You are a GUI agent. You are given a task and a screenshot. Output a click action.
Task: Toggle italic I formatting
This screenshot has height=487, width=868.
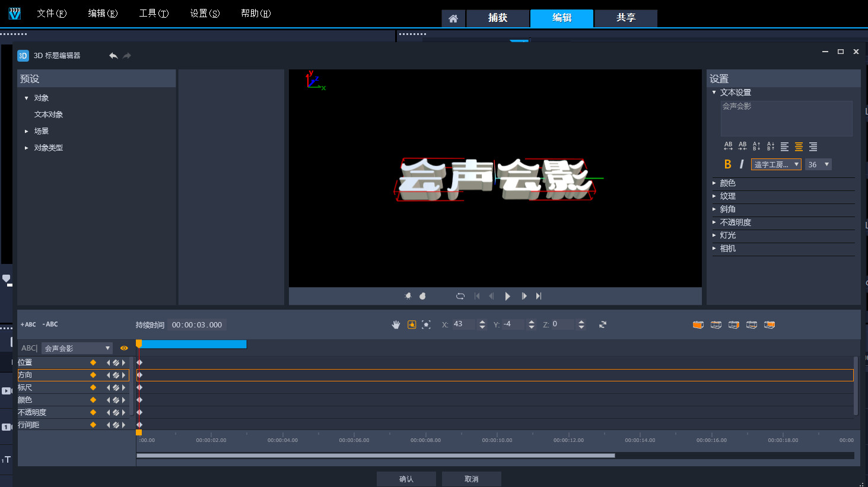pyautogui.click(x=742, y=164)
